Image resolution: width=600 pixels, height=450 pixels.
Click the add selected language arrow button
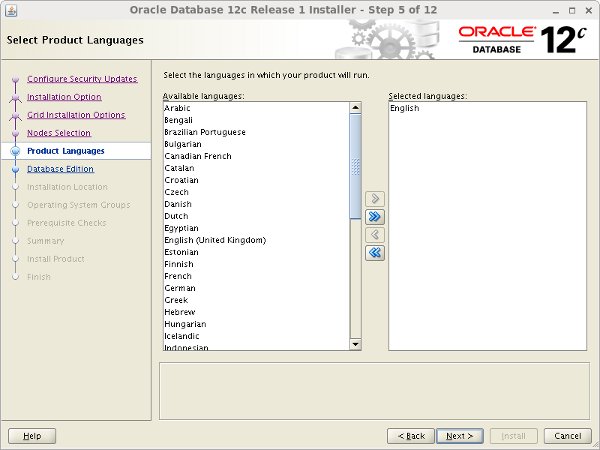375,199
